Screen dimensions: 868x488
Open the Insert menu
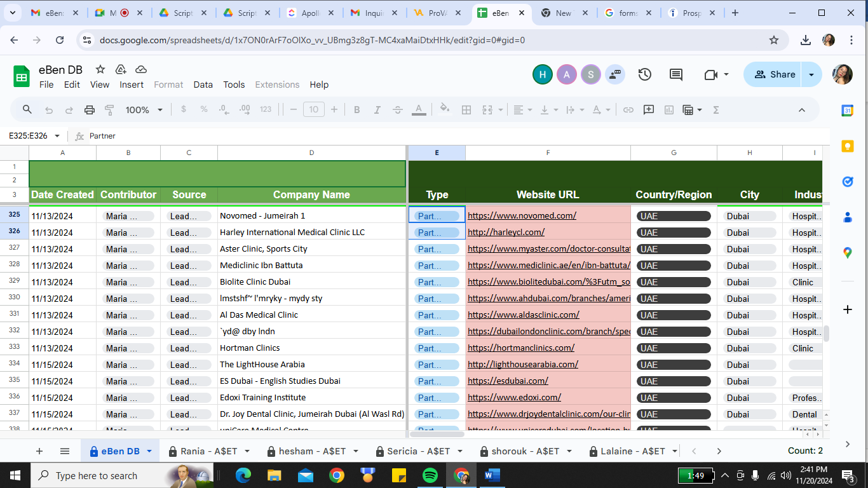click(x=132, y=85)
